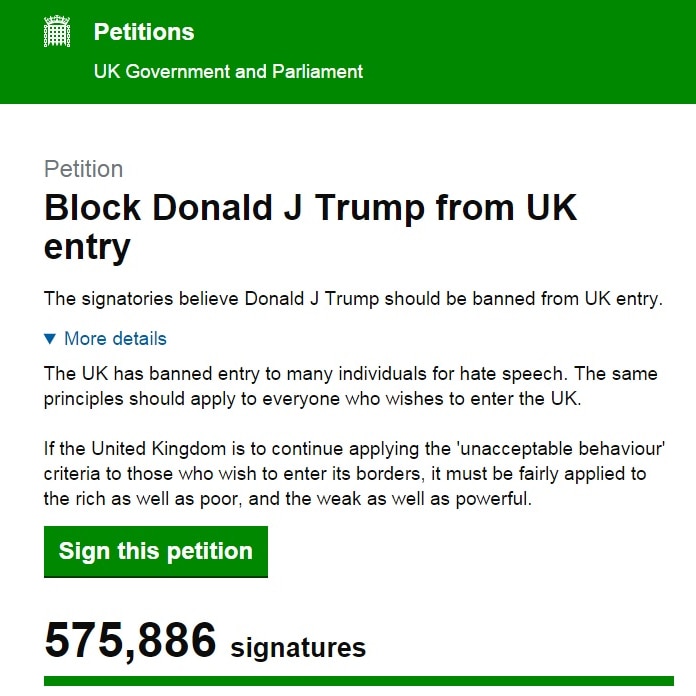
Task: Click the paragraph starting 'If the United Kingdom'
Action: click(x=354, y=474)
